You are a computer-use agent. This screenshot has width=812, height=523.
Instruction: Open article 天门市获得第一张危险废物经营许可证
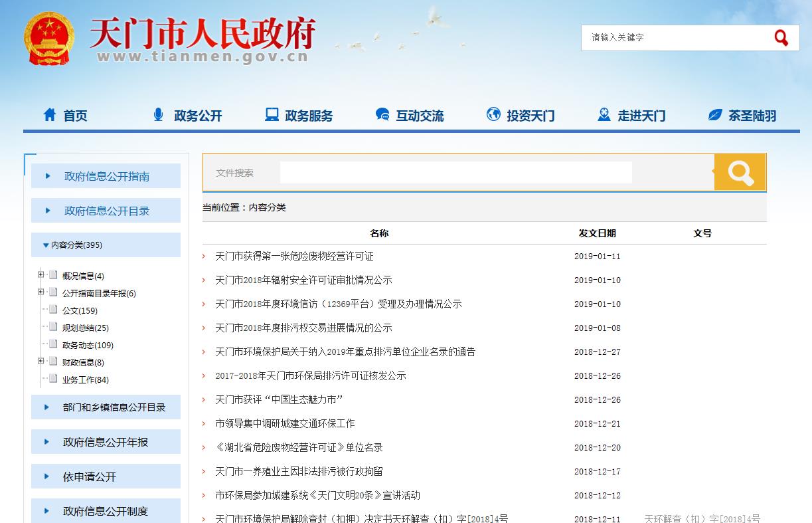pyautogui.click(x=294, y=256)
